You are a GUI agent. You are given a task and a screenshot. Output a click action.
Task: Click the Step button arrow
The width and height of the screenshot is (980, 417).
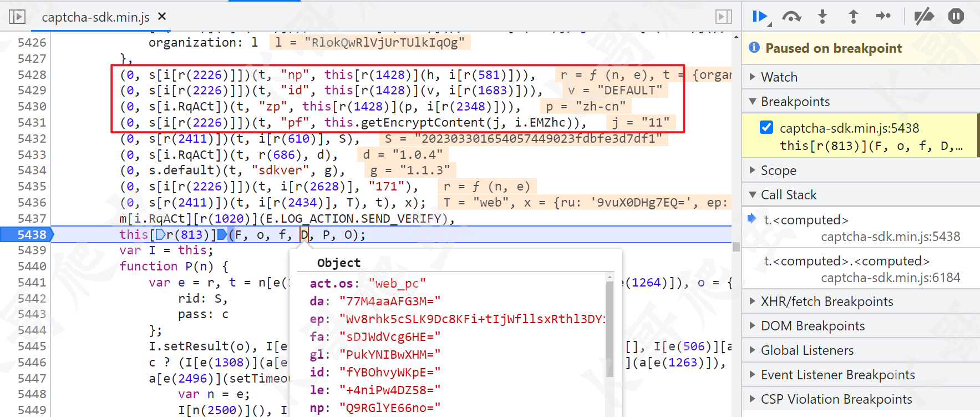point(883,16)
